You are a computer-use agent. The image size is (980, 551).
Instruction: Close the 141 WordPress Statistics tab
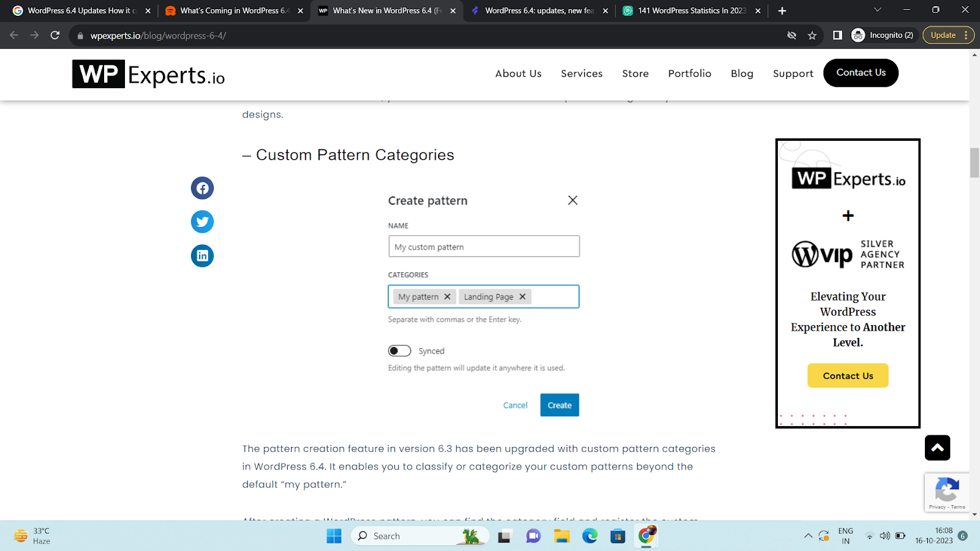[758, 11]
